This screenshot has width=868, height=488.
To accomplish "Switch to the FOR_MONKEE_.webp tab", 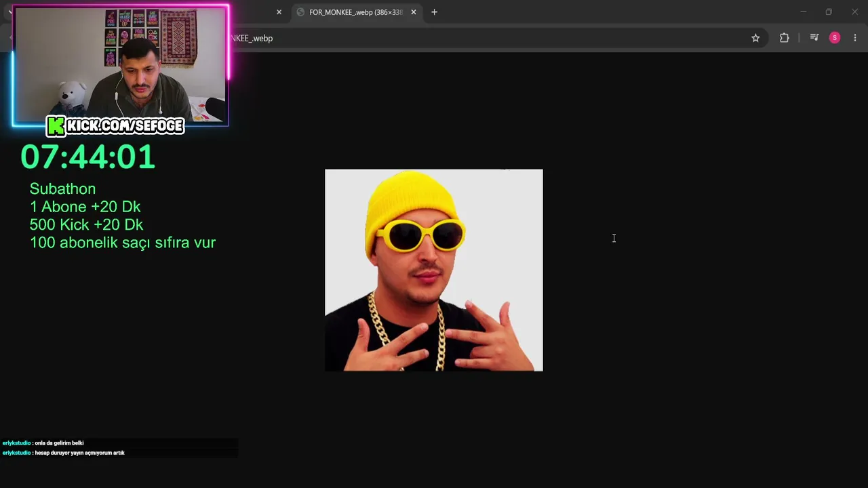I will [x=356, y=12].
